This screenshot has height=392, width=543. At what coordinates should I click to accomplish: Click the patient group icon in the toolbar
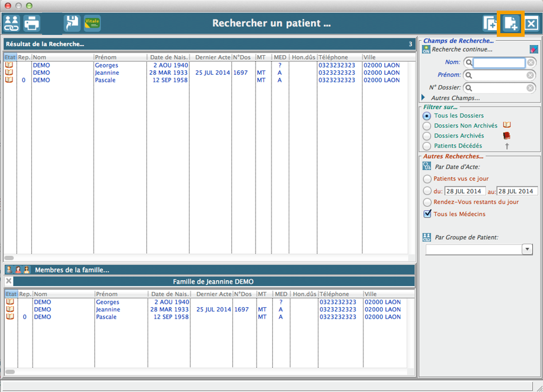click(12, 24)
